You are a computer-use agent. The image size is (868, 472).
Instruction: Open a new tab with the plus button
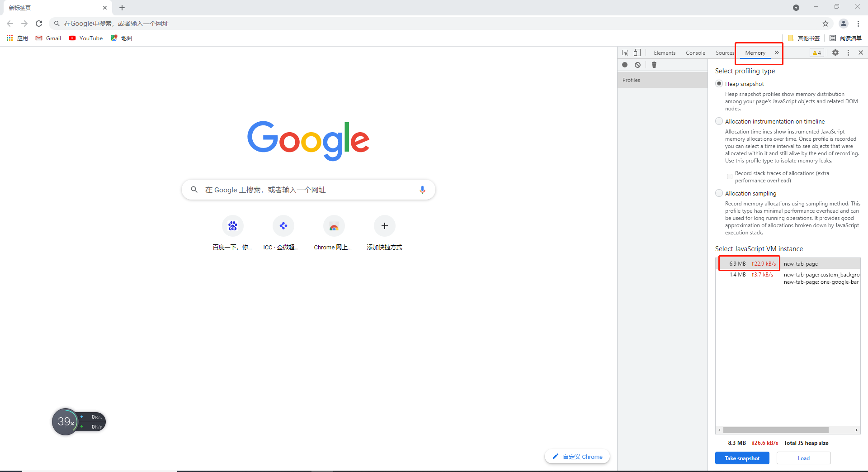pyautogui.click(x=122, y=8)
